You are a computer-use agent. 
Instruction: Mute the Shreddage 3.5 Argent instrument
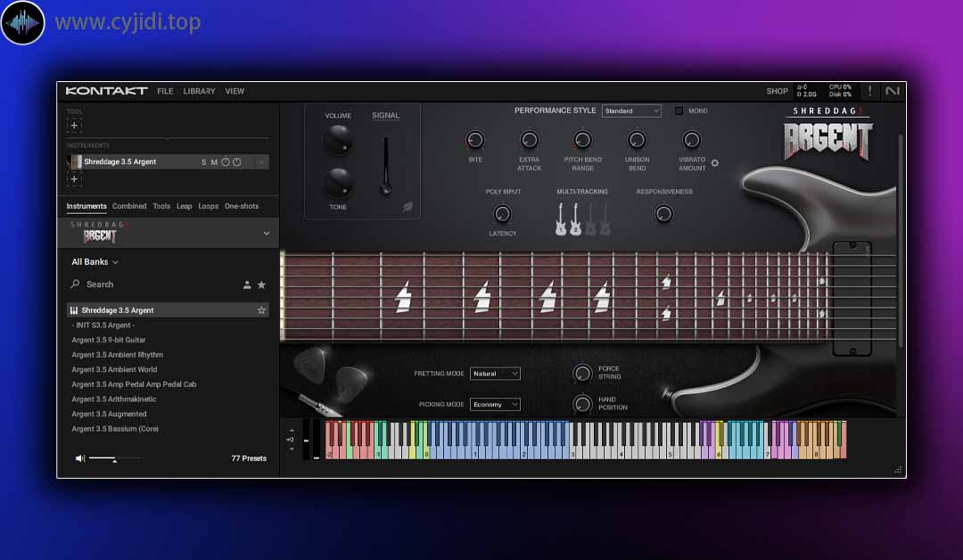coord(214,162)
